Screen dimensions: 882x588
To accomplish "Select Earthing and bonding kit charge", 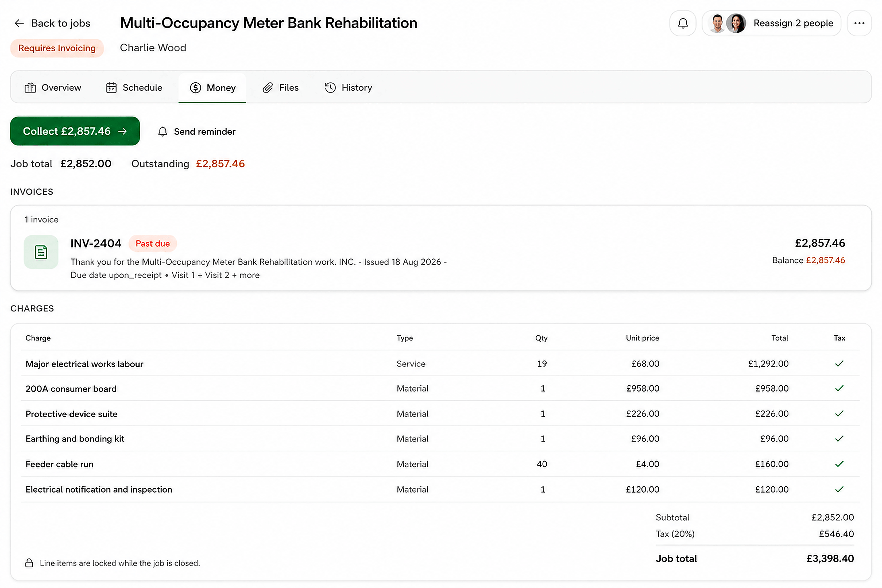I will (440, 439).
